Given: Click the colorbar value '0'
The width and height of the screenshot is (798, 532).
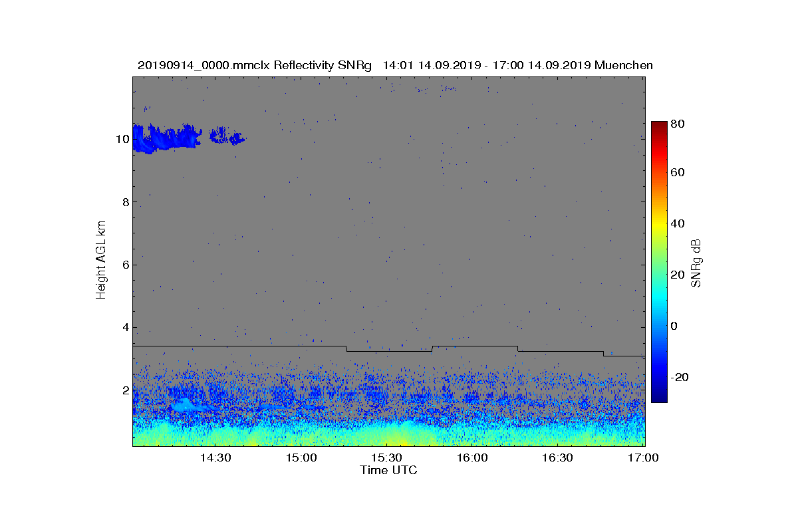Looking at the screenshot, I should pos(674,326).
